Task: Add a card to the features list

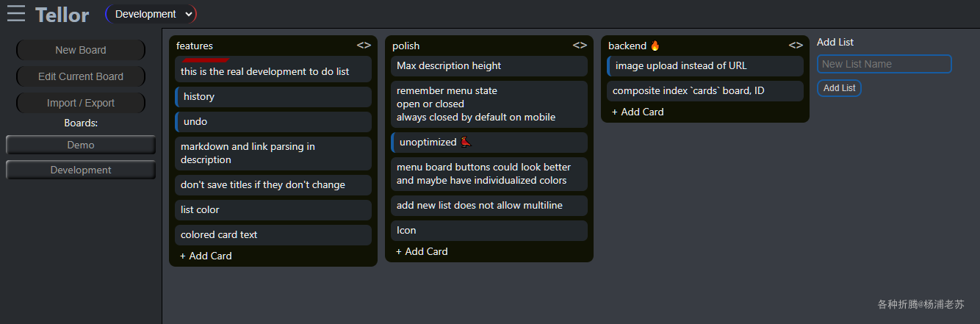Action: click(206, 256)
